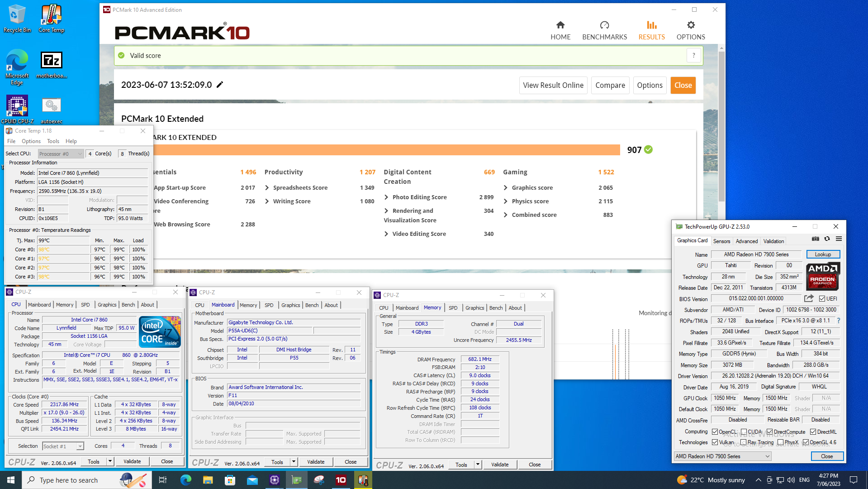Refresh GPU-Z with the reload icon
The image size is (868, 489).
tap(827, 239)
